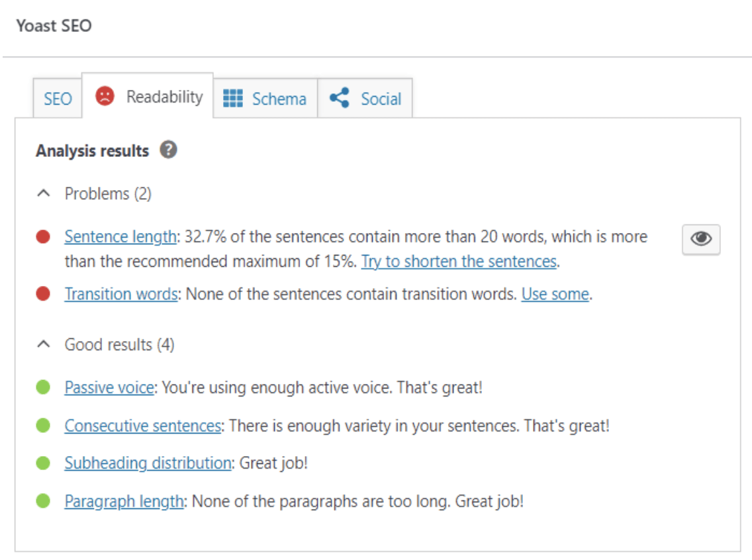Click the Social share icon

339,98
